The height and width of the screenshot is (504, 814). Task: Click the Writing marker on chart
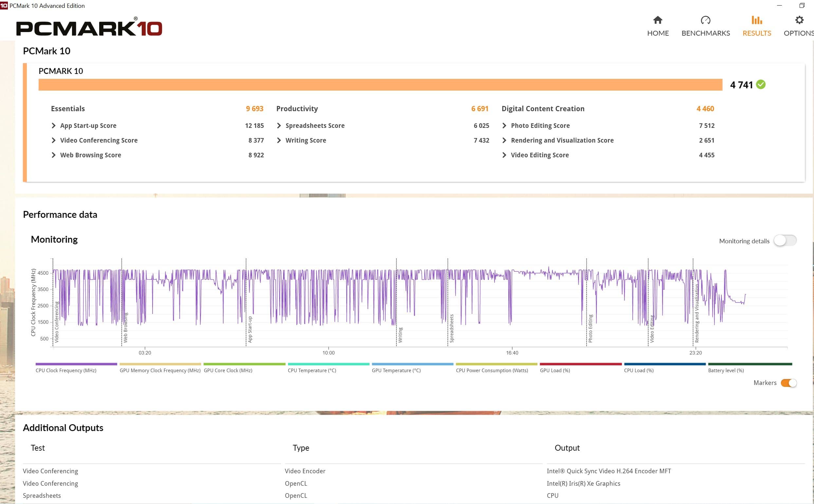tap(400, 335)
